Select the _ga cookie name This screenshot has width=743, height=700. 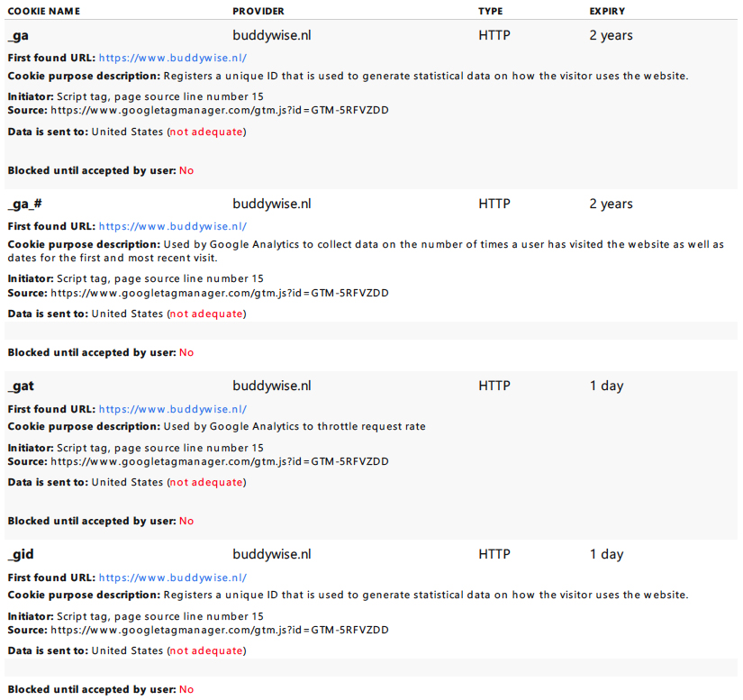[18, 35]
